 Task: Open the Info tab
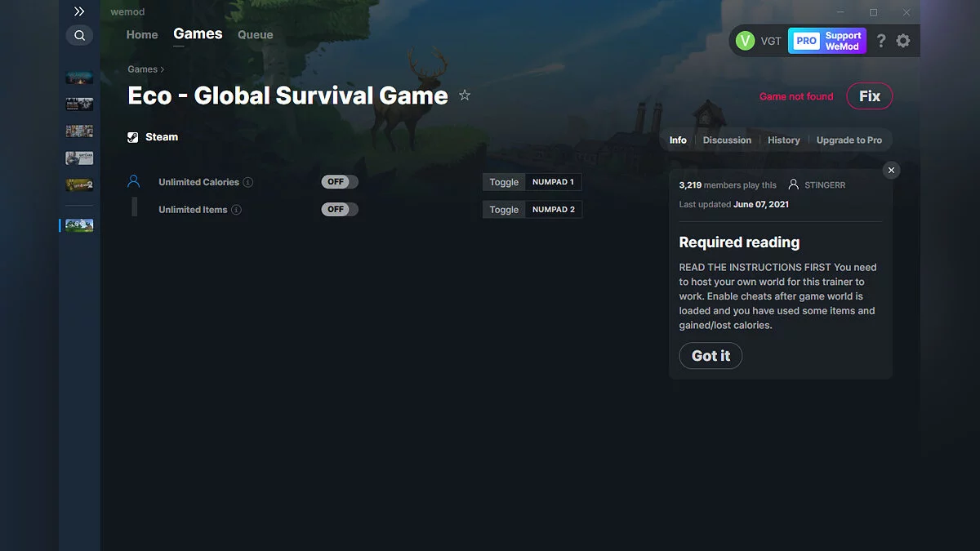(678, 140)
